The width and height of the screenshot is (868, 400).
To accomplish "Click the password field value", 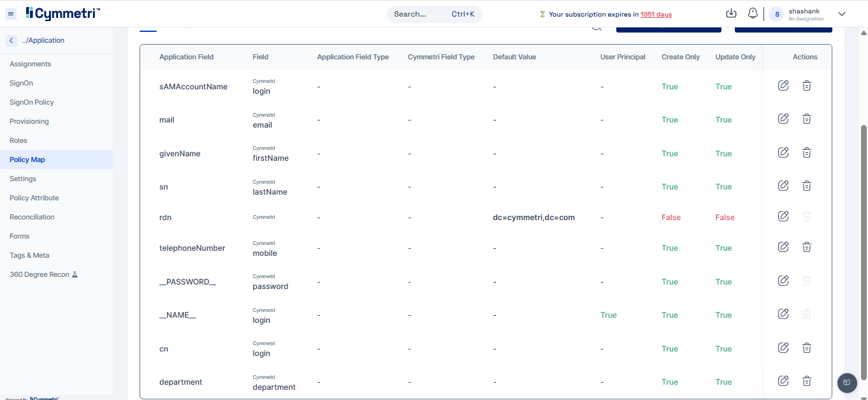I will click(x=270, y=286).
